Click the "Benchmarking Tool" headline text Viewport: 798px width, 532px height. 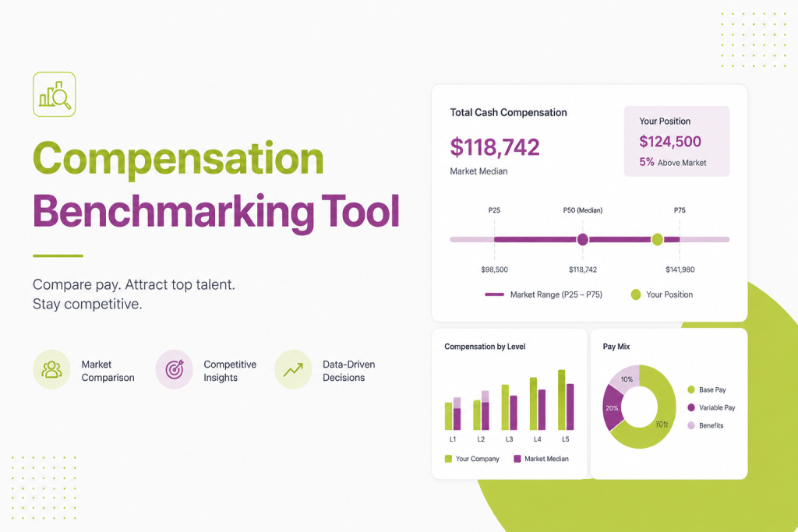[x=217, y=213]
